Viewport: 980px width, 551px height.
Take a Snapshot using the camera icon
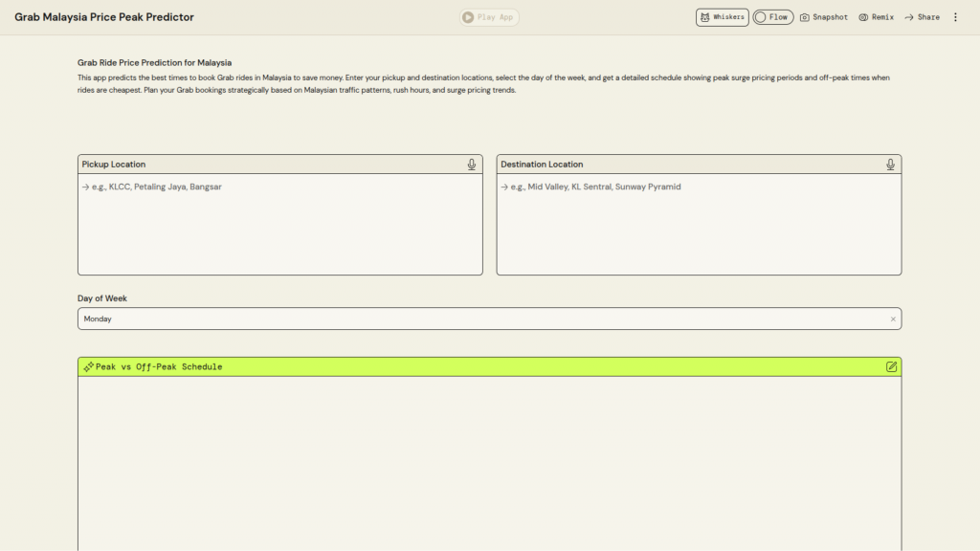[x=824, y=17]
